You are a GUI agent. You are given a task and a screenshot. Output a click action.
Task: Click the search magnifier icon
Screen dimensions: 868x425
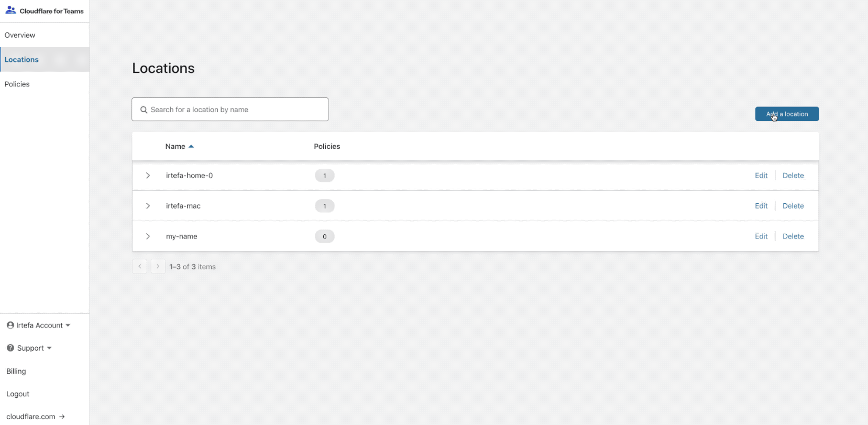pyautogui.click(x=144, y=110)
